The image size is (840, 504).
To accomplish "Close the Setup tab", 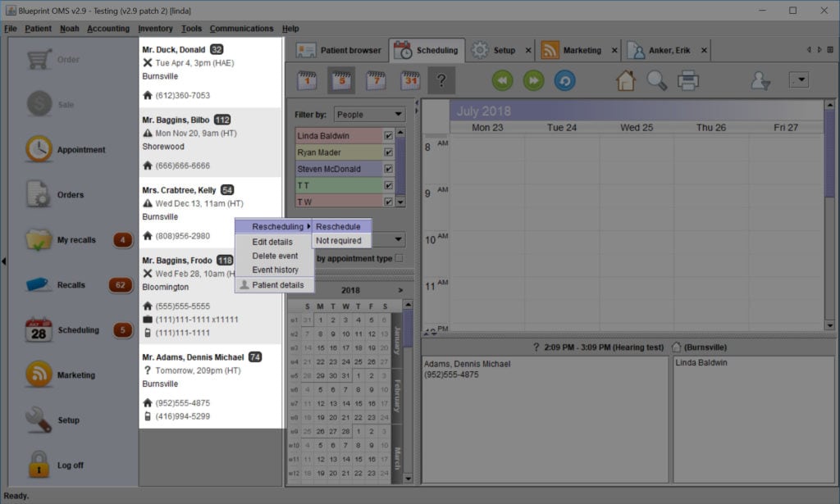I will pos(528,50).
